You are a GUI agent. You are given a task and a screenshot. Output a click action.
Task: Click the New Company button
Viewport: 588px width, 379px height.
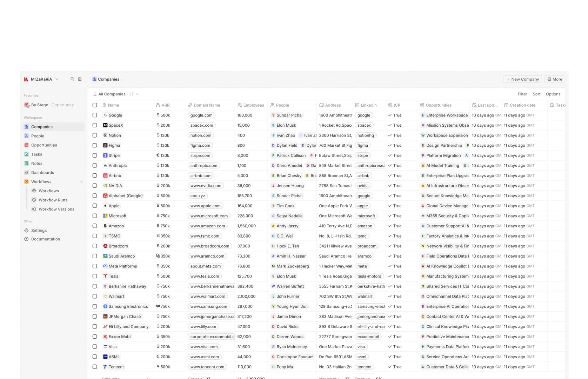pyautogui.click(x=522, y=79)
